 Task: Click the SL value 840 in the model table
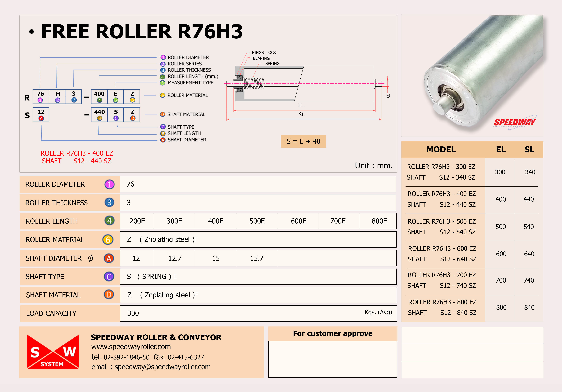529,308
